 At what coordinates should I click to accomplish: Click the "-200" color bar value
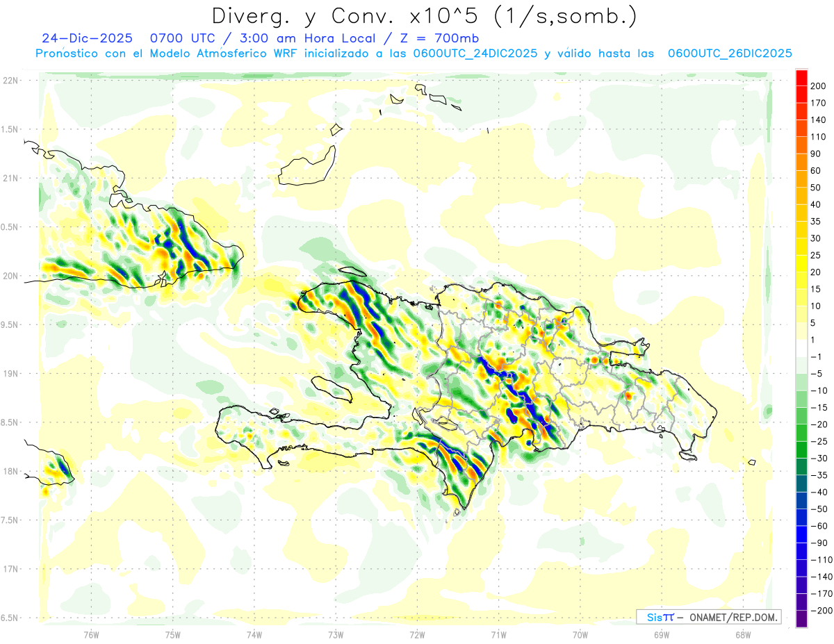click(822, 611)
